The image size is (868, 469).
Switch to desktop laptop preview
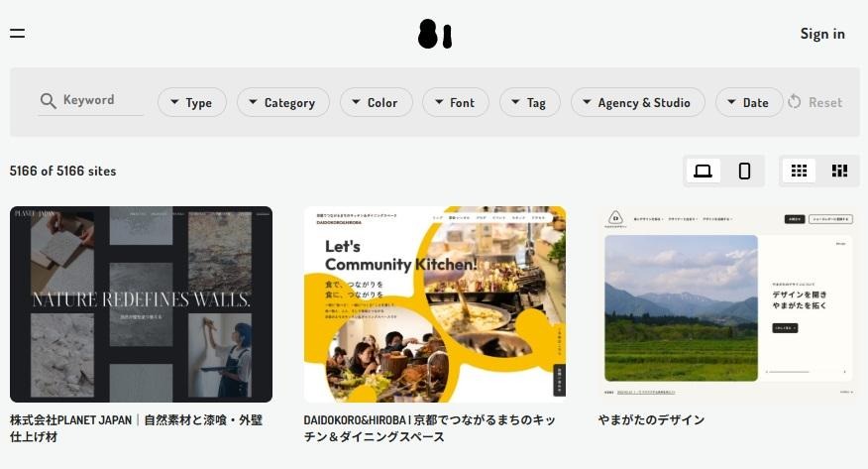click(x=704, y=171)
